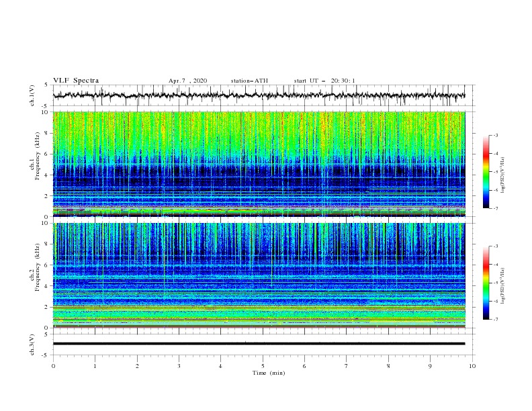The width and height of the screenshot is (532, 411).
Task: Click the ch.1 spectrogram panel
Action: tap(259, 164)
